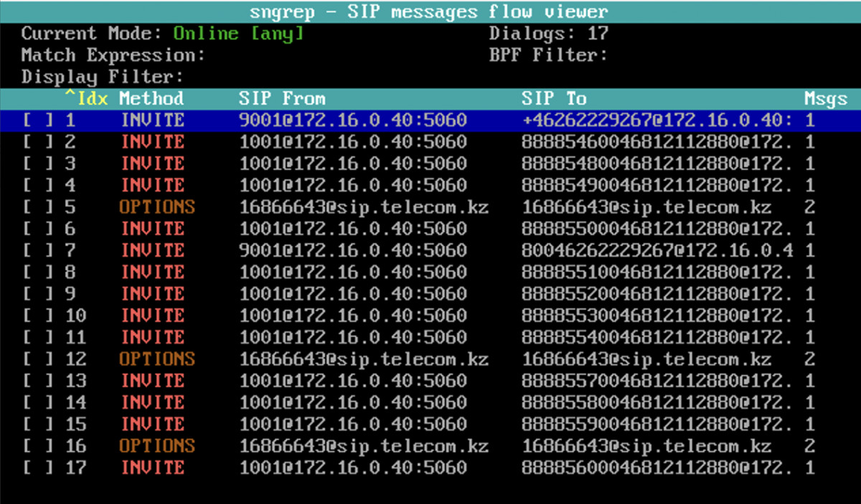Select the OPTIONS row with index 5

pos(430,208)
